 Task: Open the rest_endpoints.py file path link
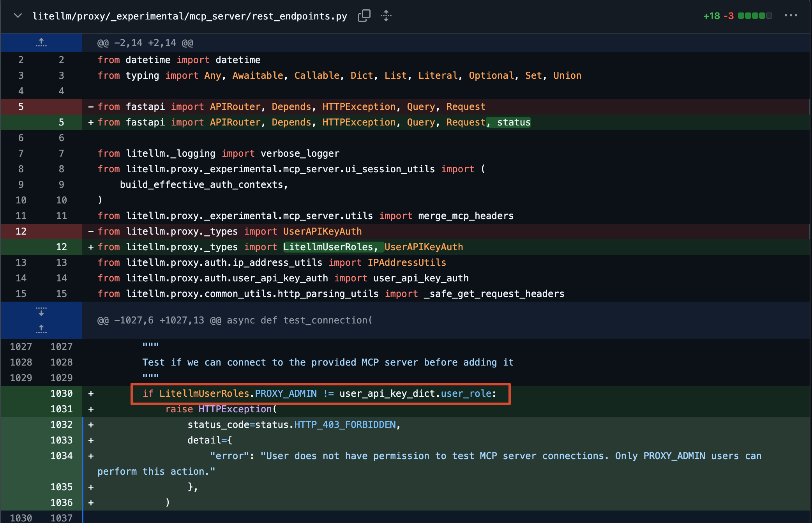point(190,16)
